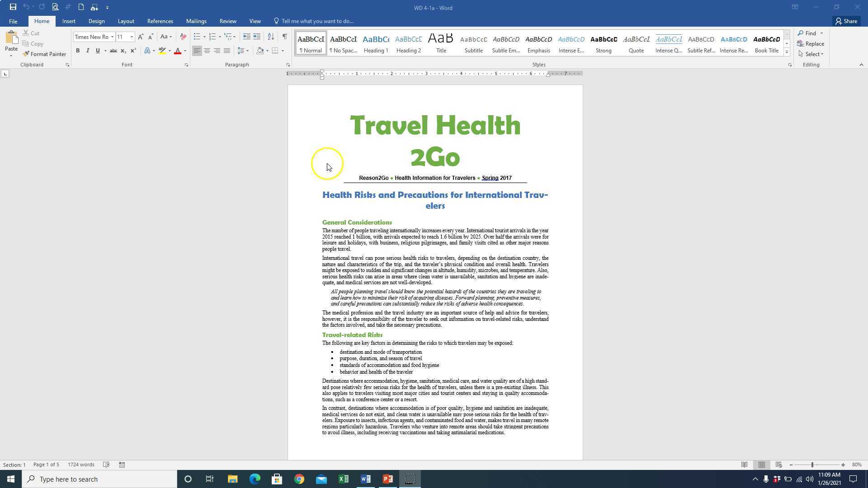Toggle Italic formatting
This screenshot has height=488, width=868.
click(x=88, y=51)
